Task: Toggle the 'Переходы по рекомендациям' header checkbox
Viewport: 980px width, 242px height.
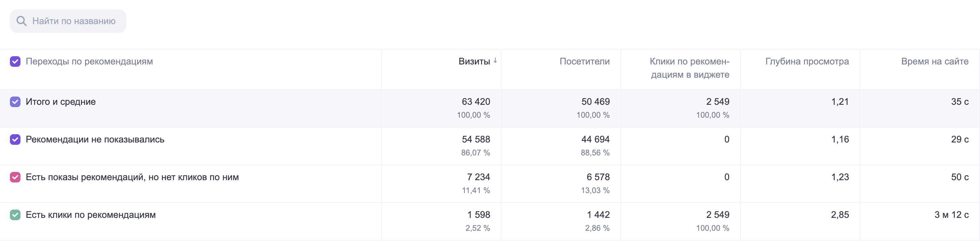Action: [x=15, y=61]
